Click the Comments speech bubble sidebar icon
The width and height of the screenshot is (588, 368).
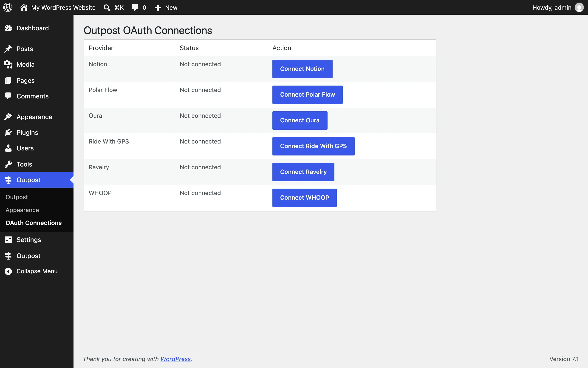pyautogui.click(x=8, y=96)
